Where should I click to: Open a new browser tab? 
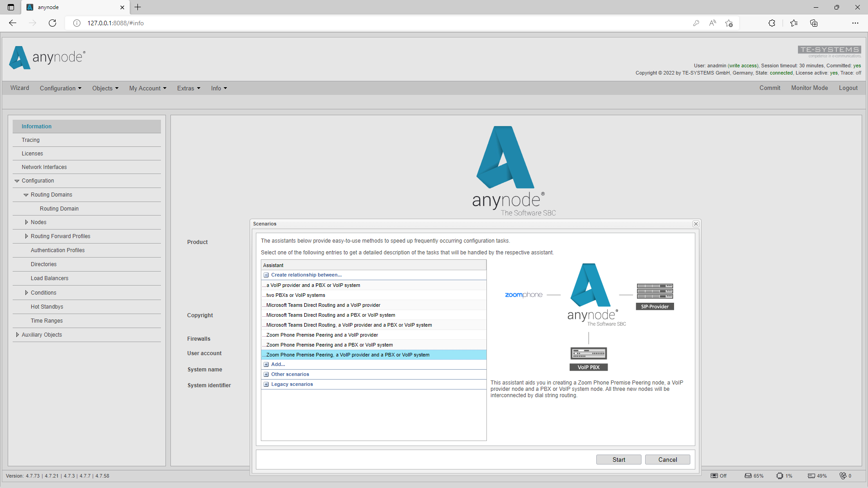tap(138, 7)
